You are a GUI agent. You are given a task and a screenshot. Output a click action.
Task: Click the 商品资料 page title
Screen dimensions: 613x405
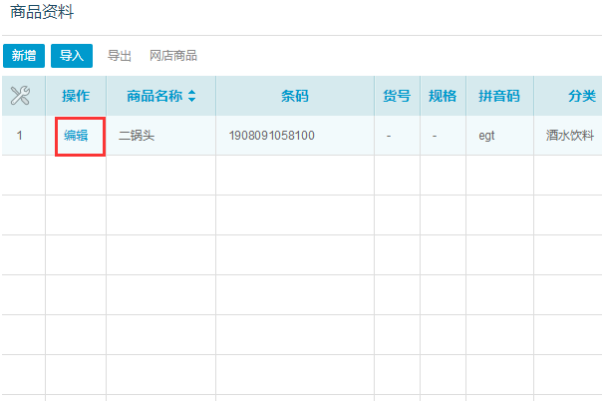pyautogui.click(x=41, y=13)
